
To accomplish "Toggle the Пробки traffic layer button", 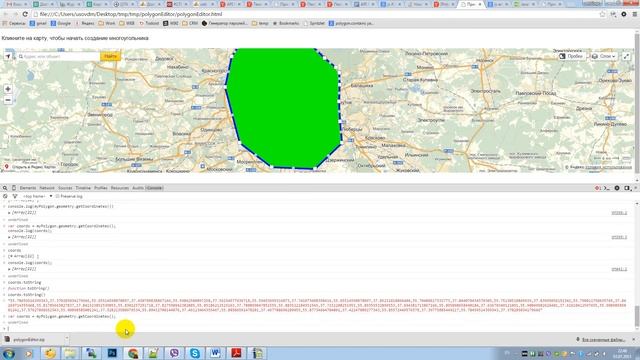I will click(571, 56).
